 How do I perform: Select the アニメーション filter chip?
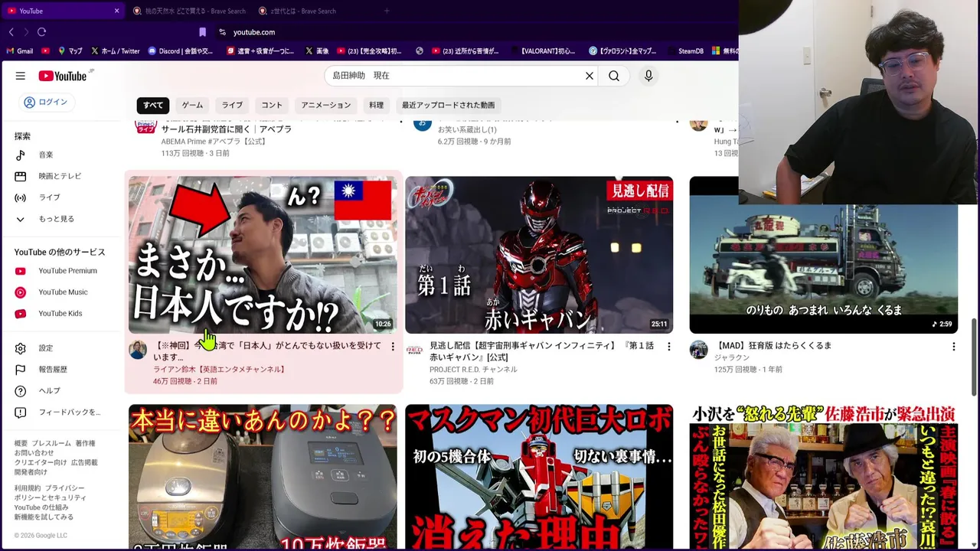coord(326,106)
